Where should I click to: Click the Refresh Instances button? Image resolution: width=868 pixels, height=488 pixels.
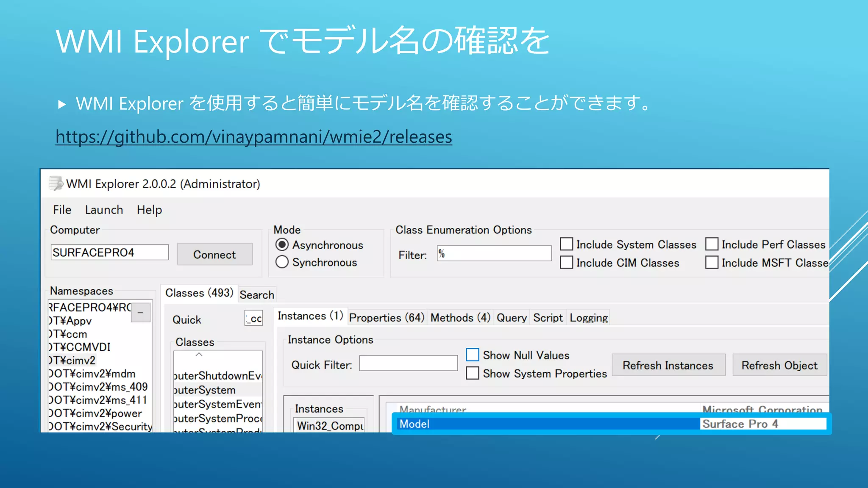click(668, 365)
